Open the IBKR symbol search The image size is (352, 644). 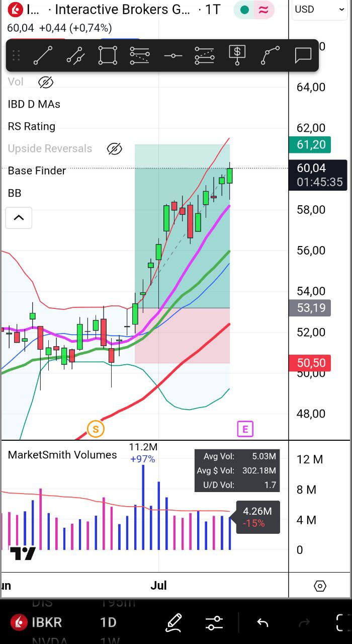click(x=38, y=623)
